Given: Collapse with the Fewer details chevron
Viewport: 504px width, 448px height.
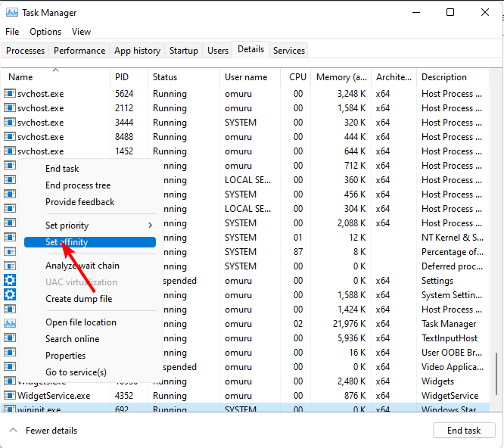Looking at the screenshot, I should (x=13, y=430).
